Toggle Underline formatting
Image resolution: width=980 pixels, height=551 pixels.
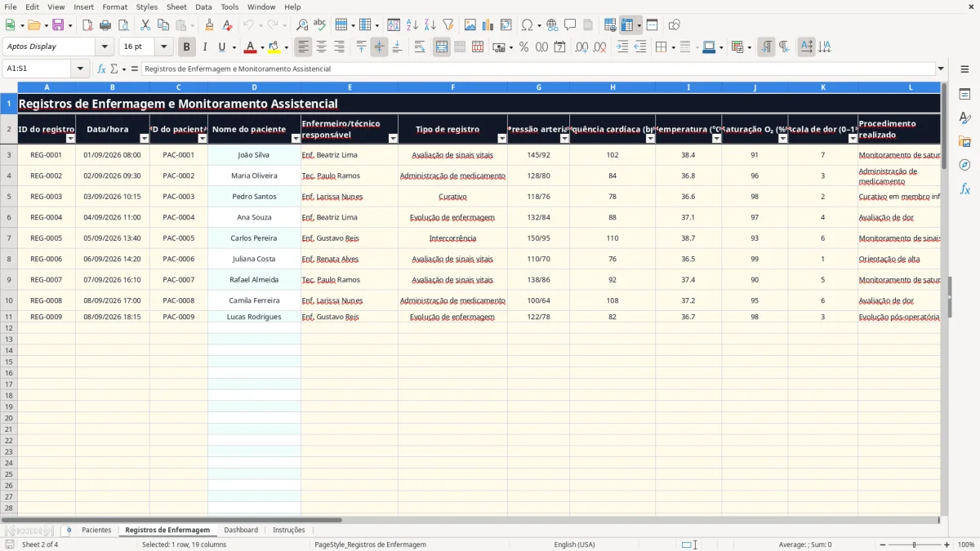tap(222, 47)
